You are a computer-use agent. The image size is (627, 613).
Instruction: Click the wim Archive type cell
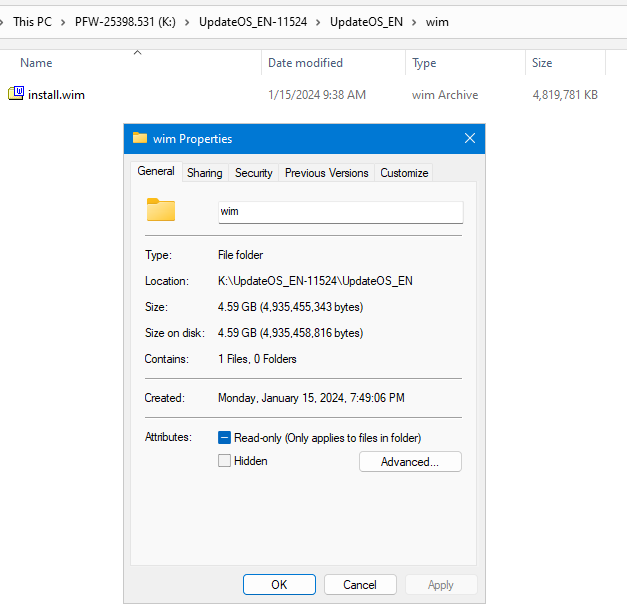(x=445, y=95)
